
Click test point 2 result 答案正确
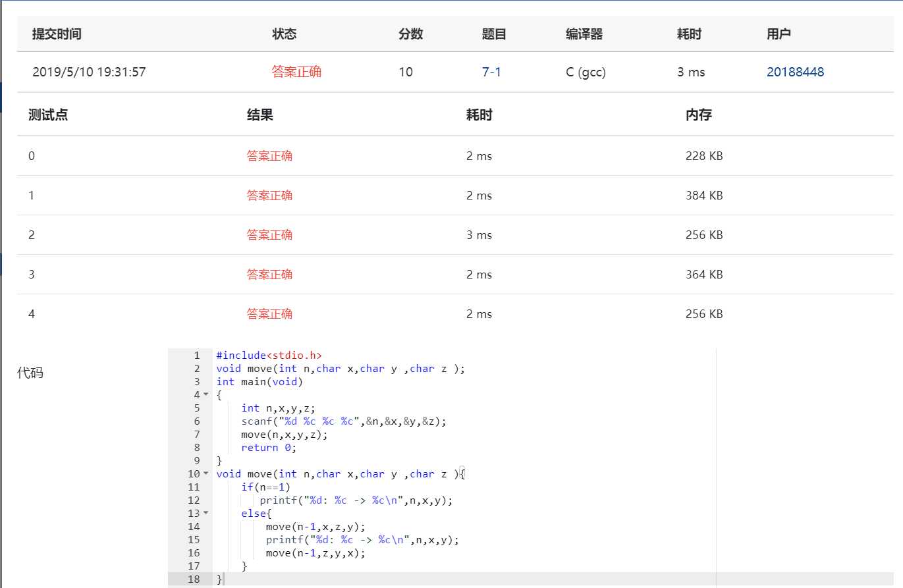point(269,235)
